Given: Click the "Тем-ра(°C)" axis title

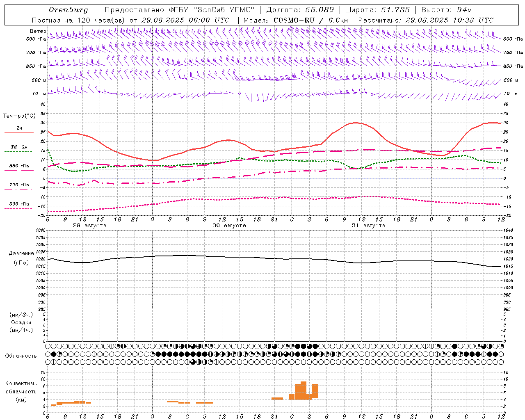Looking at the screenshot, I should (x=19, y=116).
